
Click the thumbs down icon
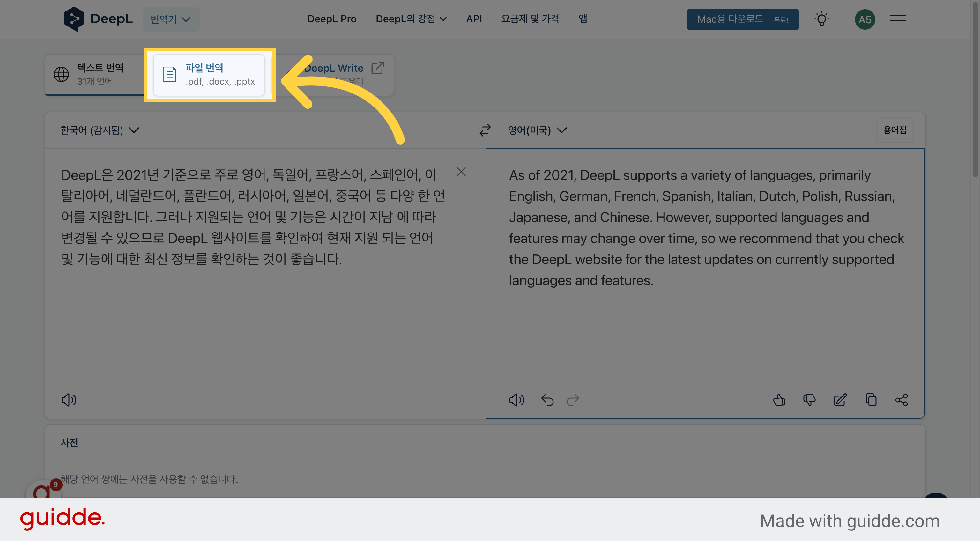click(x=809, y=400)
